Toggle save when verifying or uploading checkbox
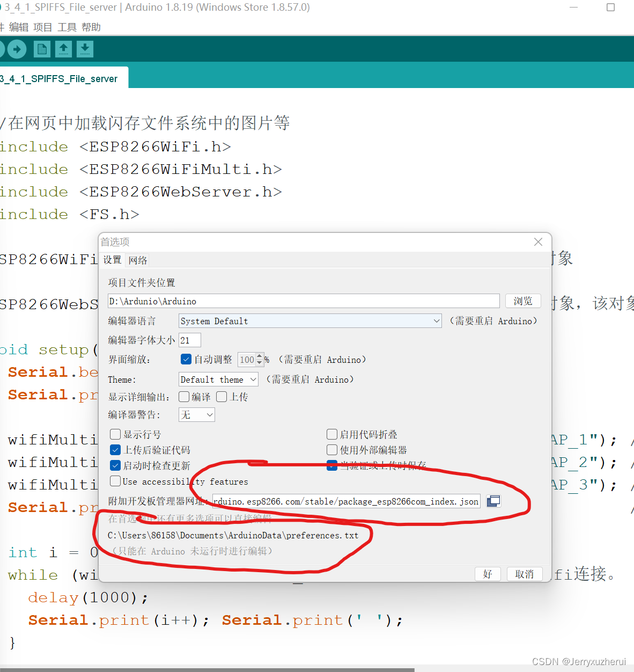The height and width of the screenshot is (672, 634). 332,465
